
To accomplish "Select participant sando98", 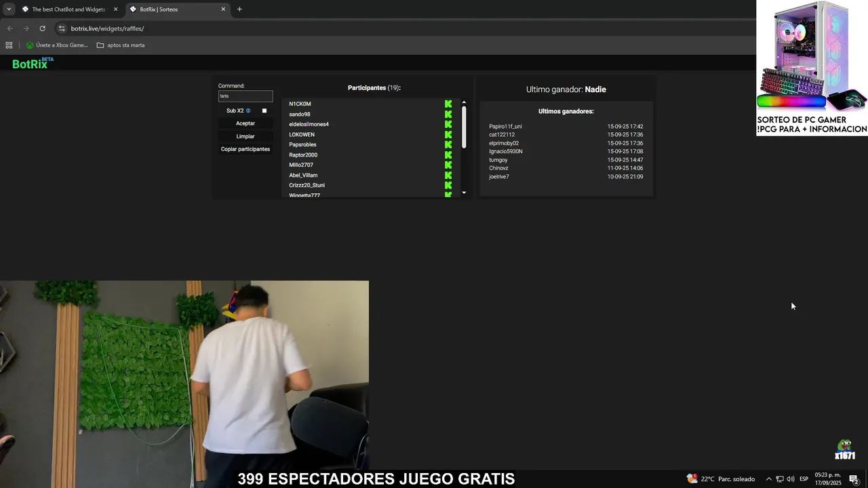I will pos(300,115).
